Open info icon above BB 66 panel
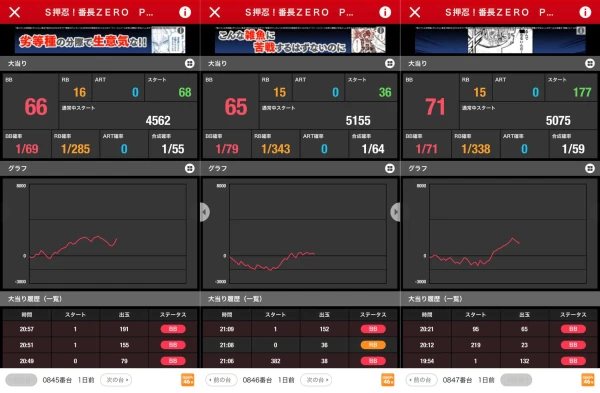 (x=185, y=12)
